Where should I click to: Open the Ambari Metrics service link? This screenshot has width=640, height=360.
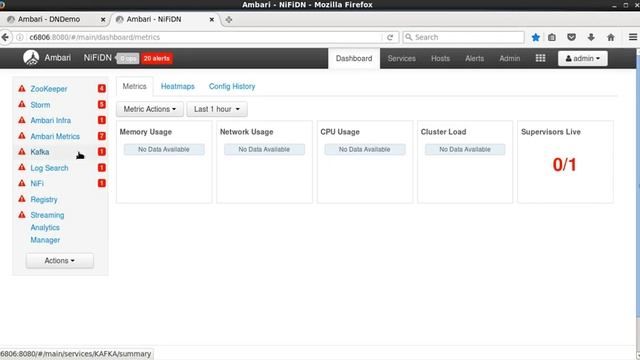(55, 136)
